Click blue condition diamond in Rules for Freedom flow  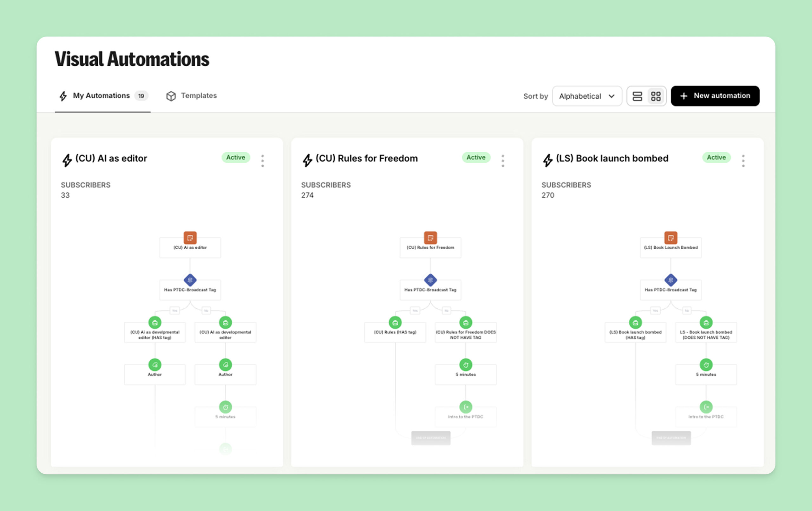pos(430,280)
